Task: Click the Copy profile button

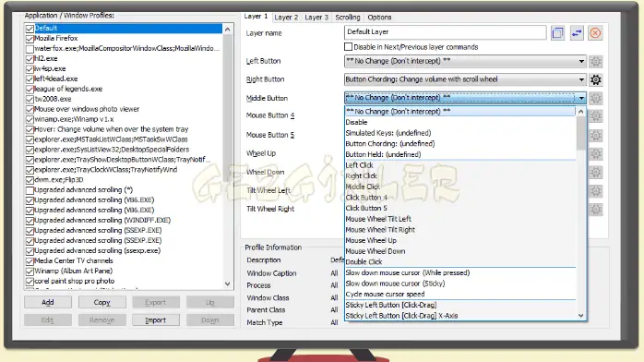Action: (101, 302)
